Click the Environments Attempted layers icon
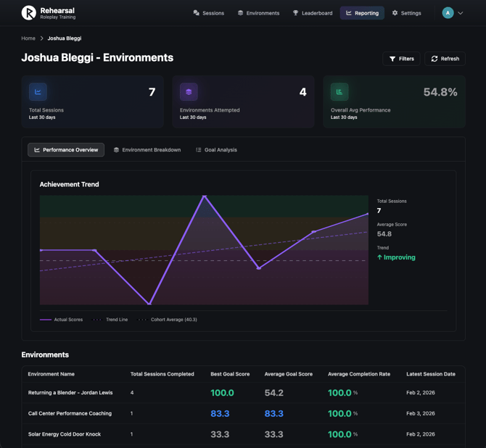The image size is (486, 448). tap(189, 92)
